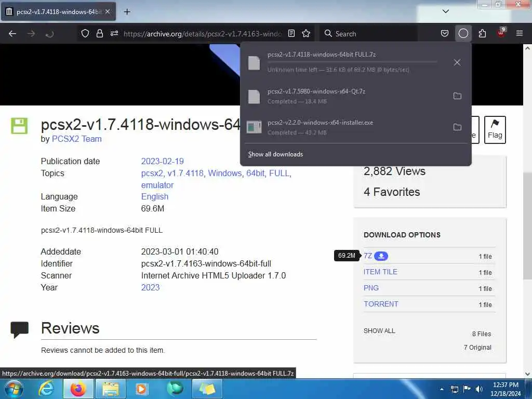Click Show all downloads

click(x=275, y=154)
